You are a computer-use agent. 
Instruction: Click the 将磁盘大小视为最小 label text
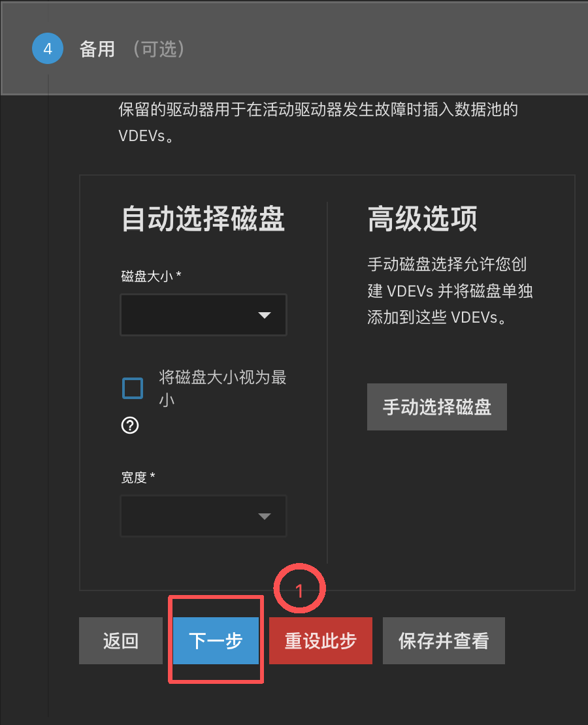tap(223, 389)
